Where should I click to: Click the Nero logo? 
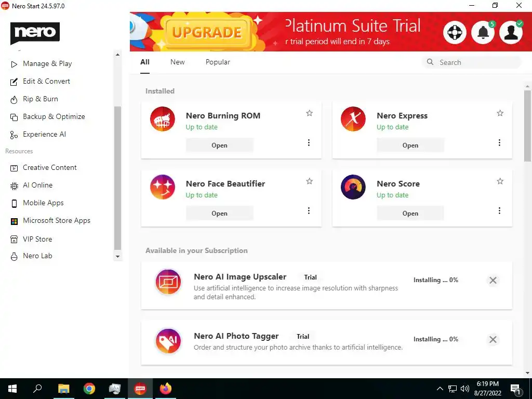35,33
